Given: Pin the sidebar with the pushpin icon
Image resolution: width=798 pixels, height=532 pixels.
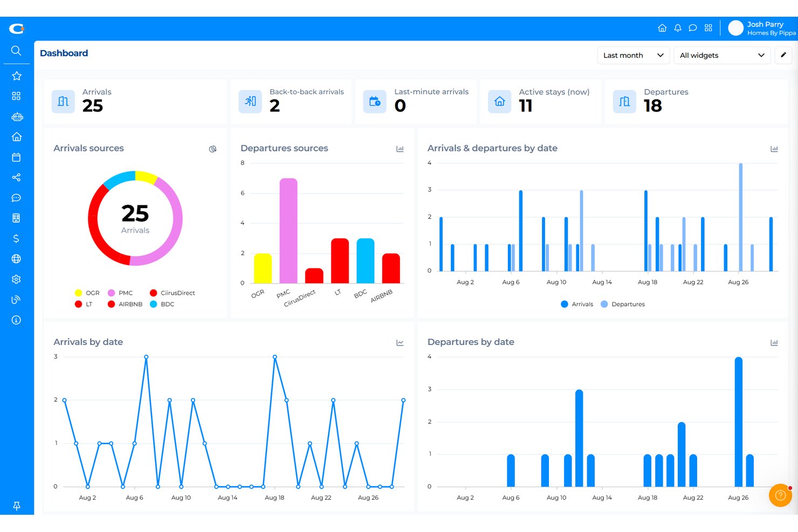Looking at the screenshot, I should [x=17, y=506].
